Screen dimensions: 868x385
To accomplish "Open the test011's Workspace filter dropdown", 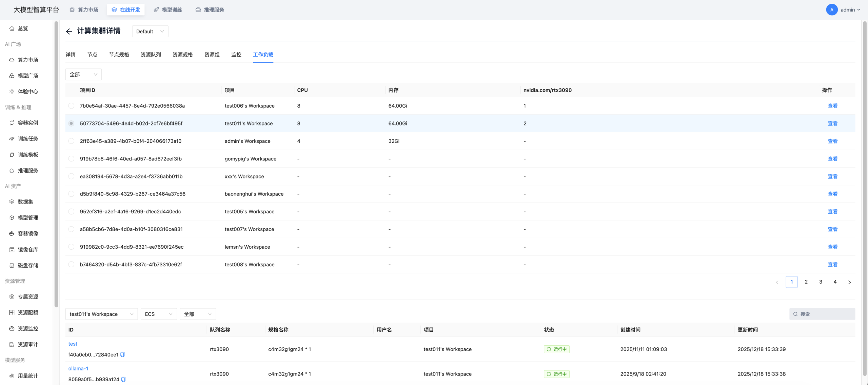I will [x=101, y=314].
